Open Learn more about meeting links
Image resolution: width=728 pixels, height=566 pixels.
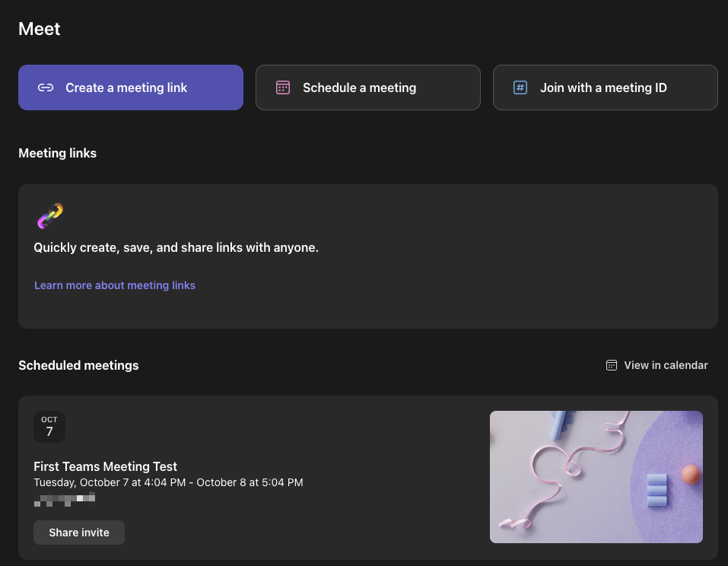(x=115, y=285)
